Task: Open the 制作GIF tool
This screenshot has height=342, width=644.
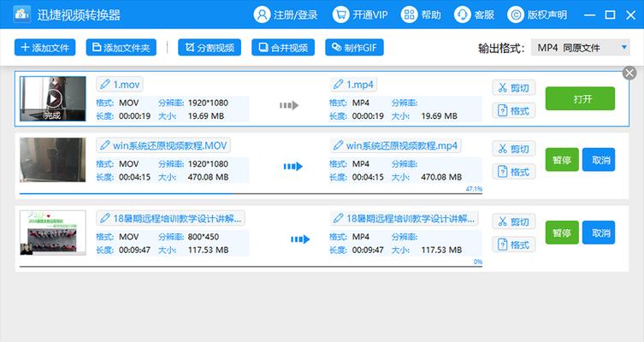Action: 354,48
